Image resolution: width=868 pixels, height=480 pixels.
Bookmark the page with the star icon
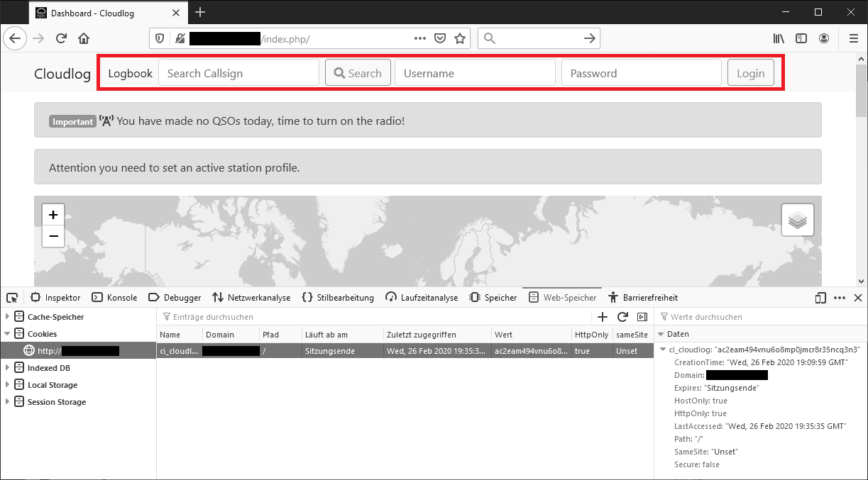(459, 38)
